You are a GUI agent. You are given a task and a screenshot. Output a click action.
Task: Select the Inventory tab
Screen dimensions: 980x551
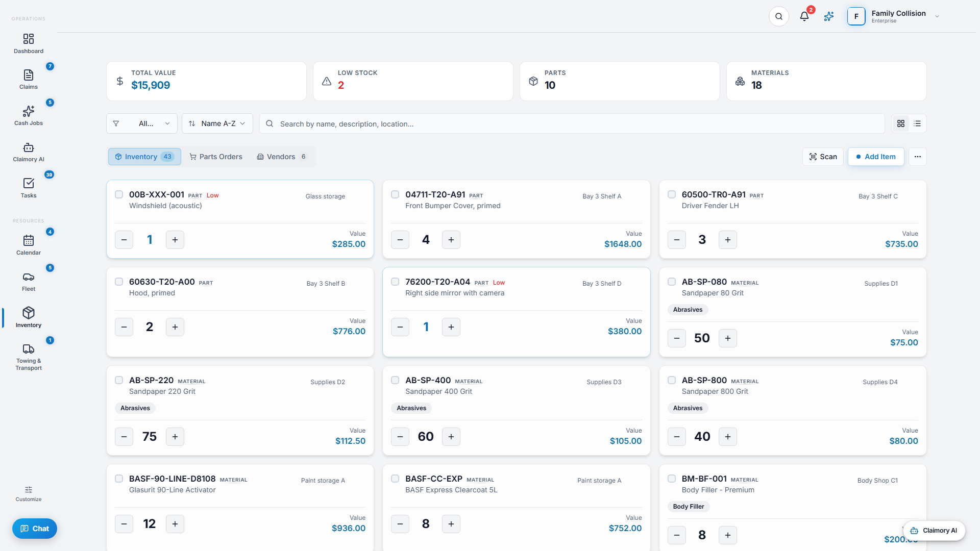point(144,157)
